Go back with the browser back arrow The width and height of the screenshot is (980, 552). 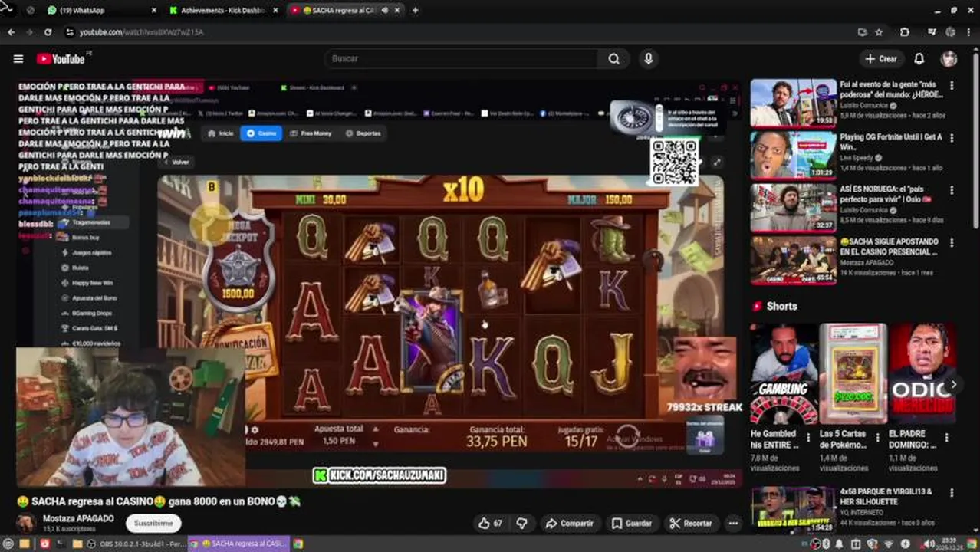tap(11, 32)
